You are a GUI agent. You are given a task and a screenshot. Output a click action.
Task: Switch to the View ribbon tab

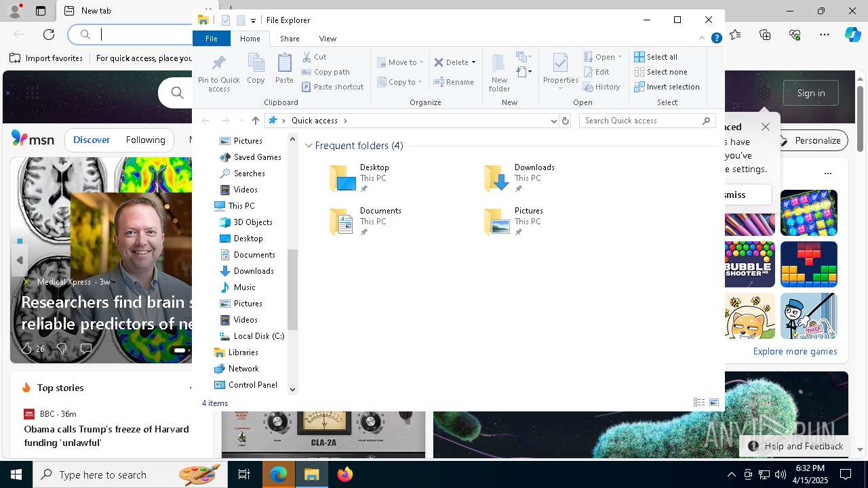click(x=328, y=39)
